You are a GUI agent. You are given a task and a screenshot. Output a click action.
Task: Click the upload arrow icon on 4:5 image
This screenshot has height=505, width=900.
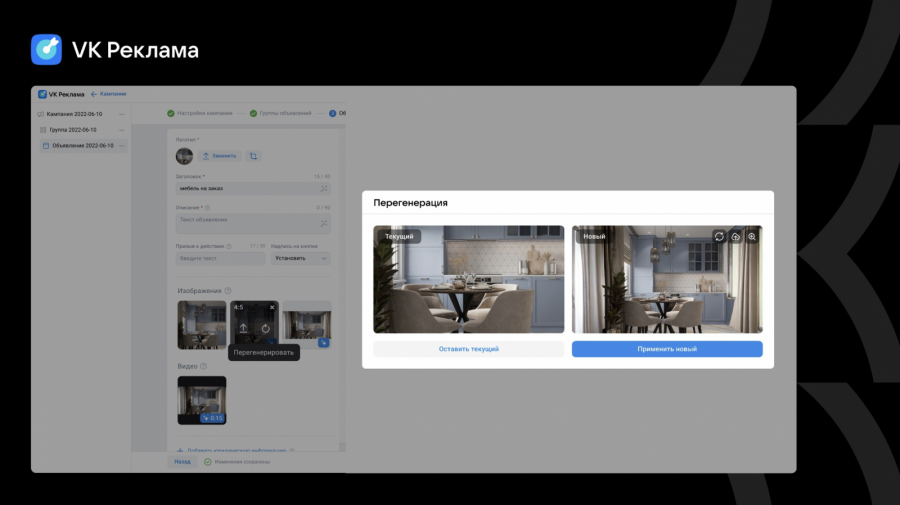coord(243,328)
